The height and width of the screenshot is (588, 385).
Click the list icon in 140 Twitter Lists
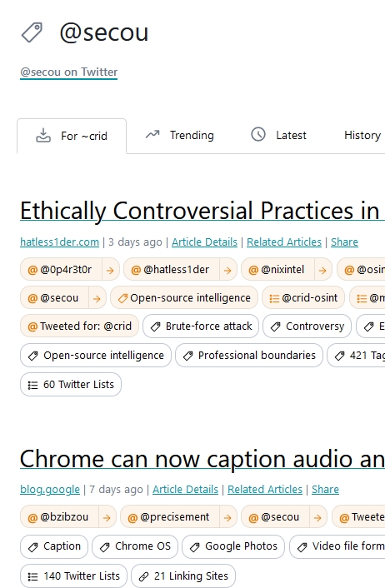click(x=33, y=576)
